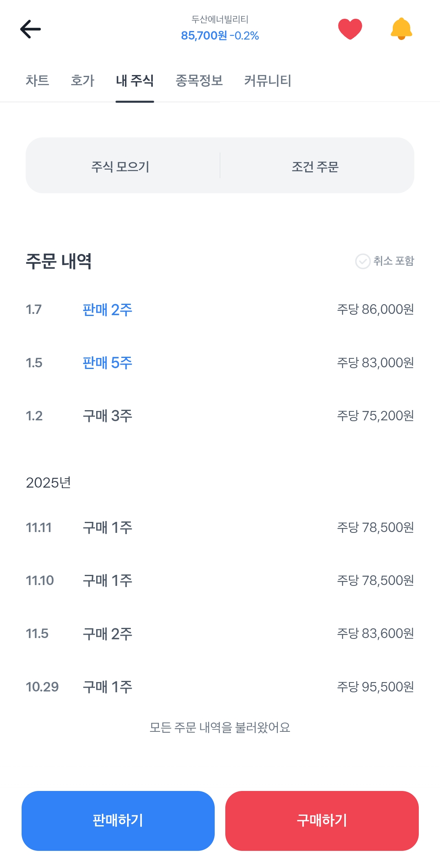Tap the back arrow icon
Viewport: 440px width, 868px height.
[31, 29]
